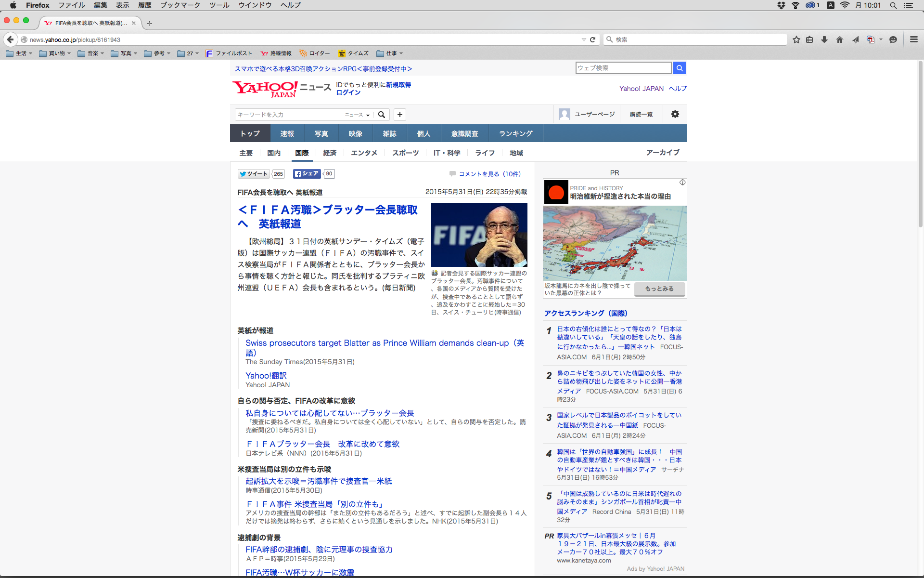Click the blue web search magnifier button
The width and height of the screenshot is (924, 578).
tap(679, 68)
